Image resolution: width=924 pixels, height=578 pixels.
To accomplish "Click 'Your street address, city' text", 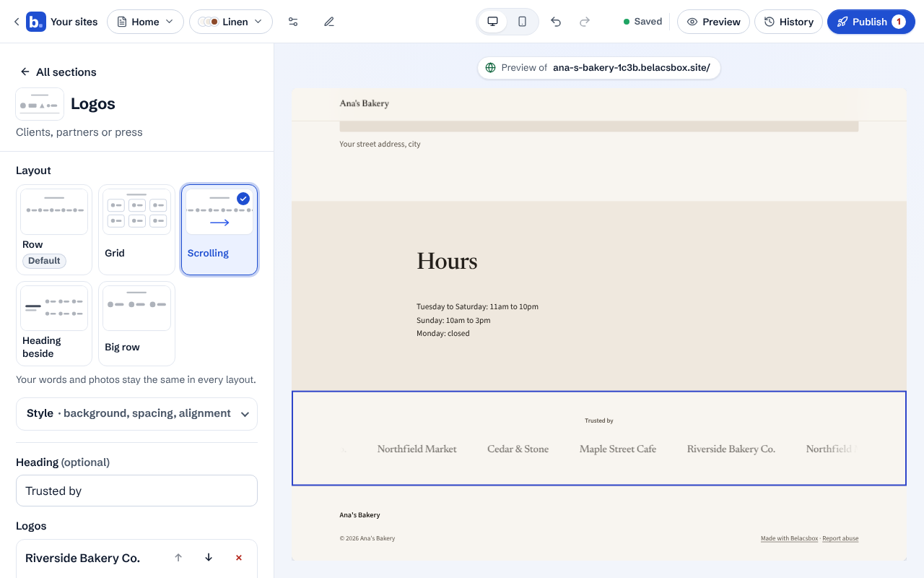I will pyautogui.click(x=380, y=144).
